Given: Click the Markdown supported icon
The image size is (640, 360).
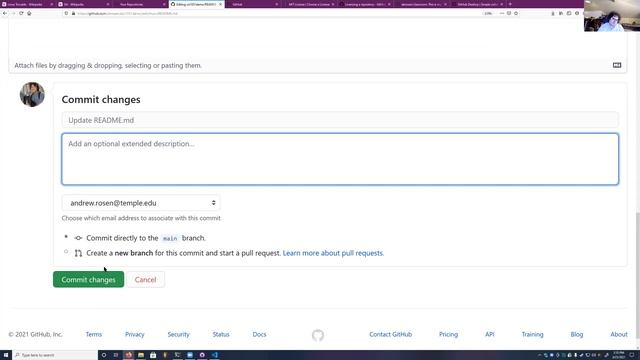Looking at the screenshot, I should 617,65.
